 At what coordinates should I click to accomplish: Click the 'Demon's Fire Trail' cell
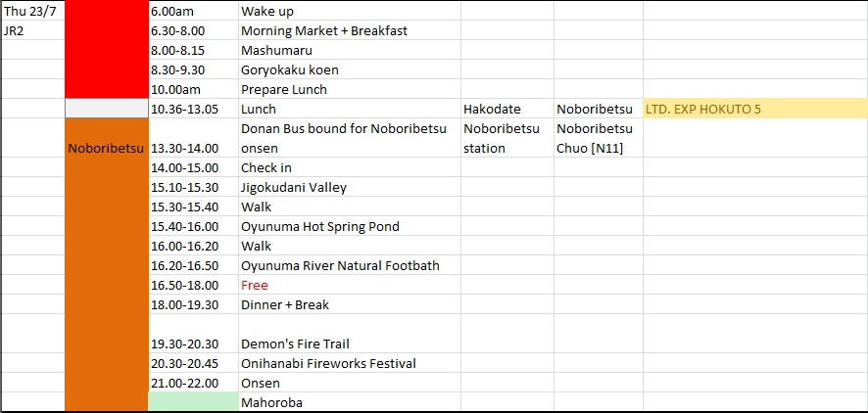tap(350, 334)
